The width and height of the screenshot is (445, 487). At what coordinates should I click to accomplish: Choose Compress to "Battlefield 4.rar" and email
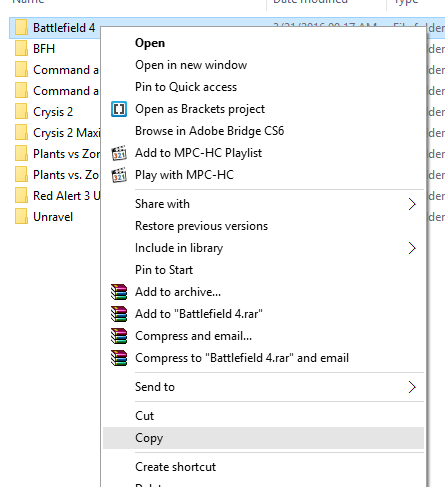[x=263, y=358]
